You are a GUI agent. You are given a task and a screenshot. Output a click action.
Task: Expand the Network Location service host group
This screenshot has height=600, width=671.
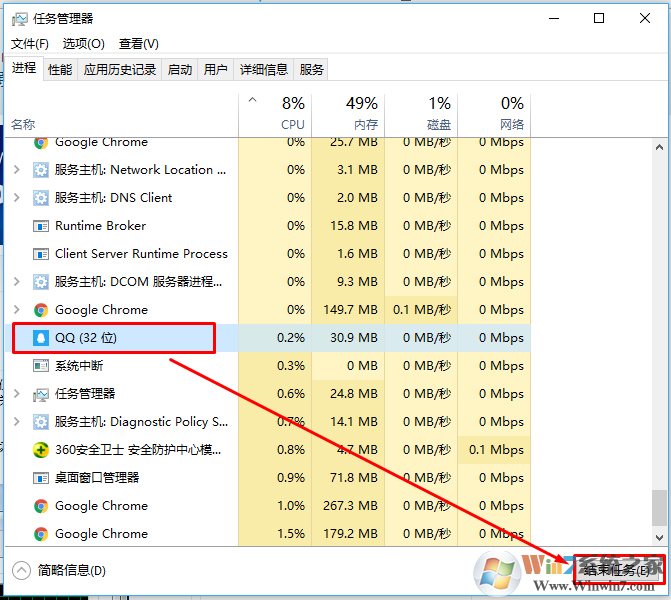[x=16, y=170]
